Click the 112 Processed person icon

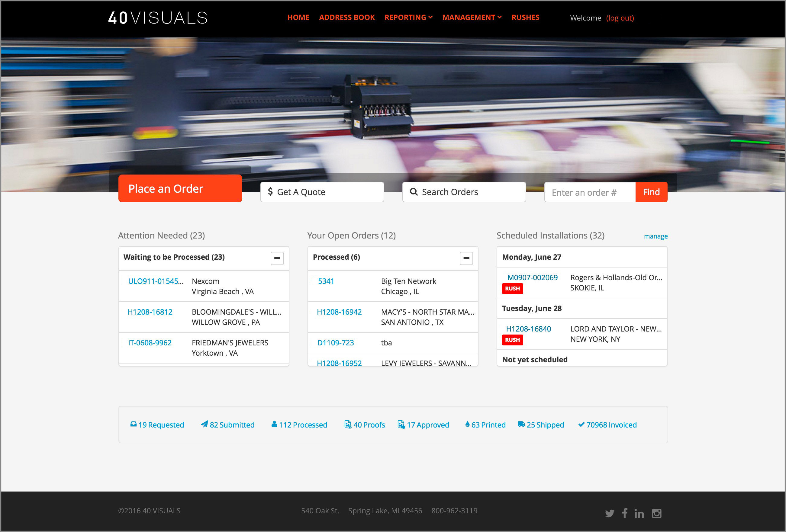pyautogui.click(x=273, y=425)
